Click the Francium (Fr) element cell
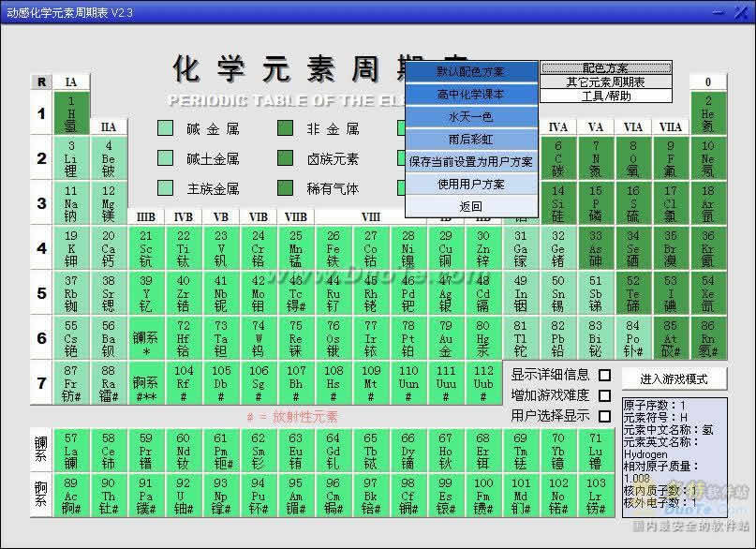 [x=71, y=383]
